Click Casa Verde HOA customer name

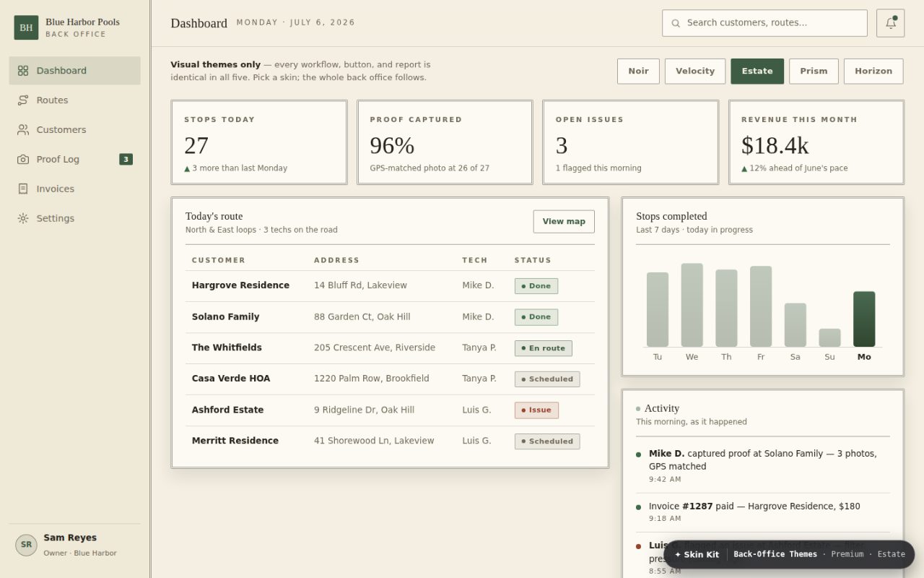(x=231, y=379)
